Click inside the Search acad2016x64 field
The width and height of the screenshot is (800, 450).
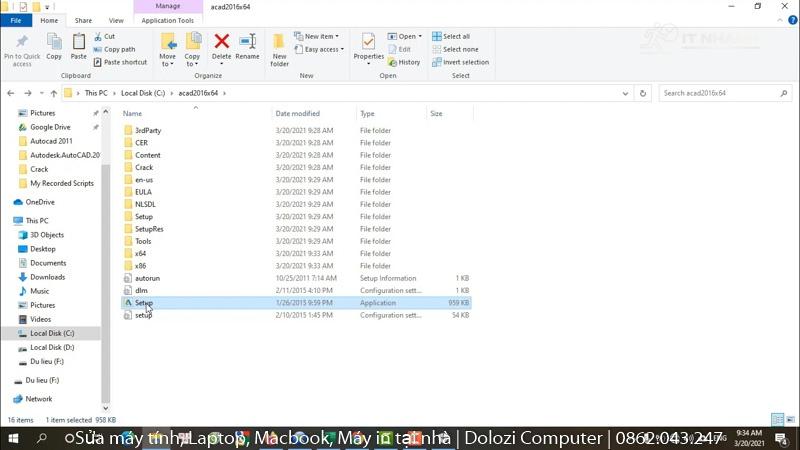[718, 93]
